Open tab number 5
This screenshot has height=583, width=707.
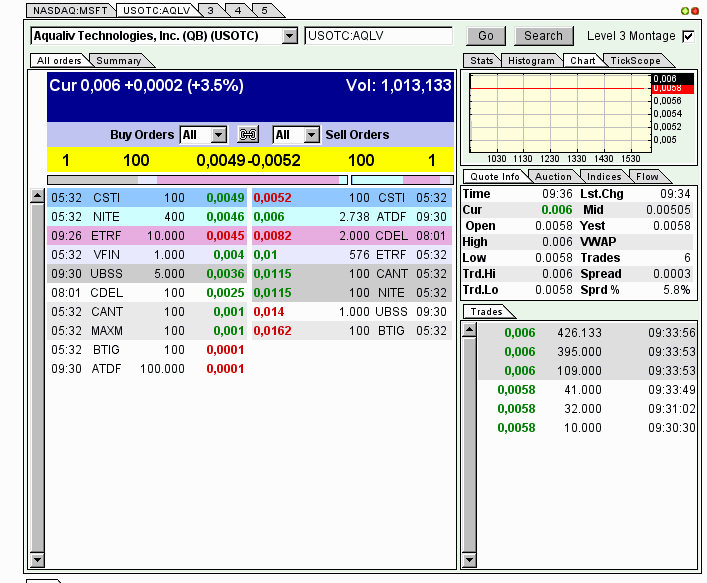265,10
